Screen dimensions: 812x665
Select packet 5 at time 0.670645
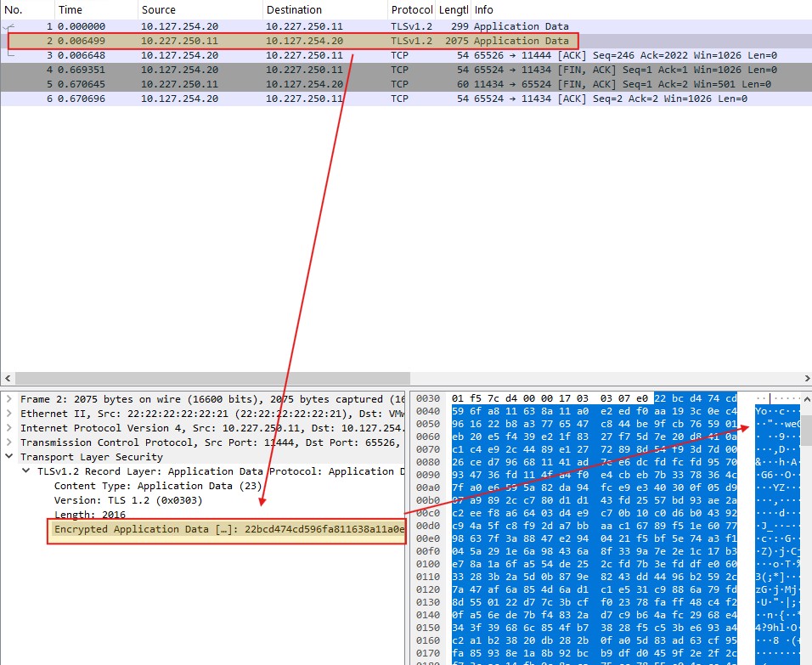(x=406, y=84)
